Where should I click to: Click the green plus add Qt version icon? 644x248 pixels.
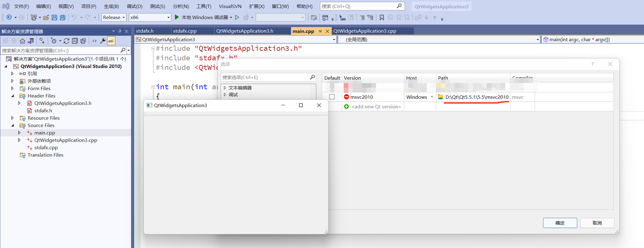tap(346, 106)
